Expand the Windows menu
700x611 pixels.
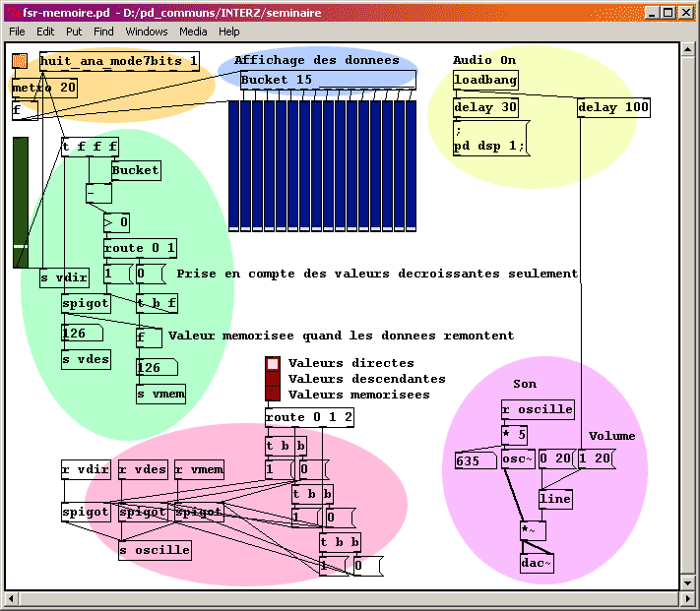pos(147,31)
